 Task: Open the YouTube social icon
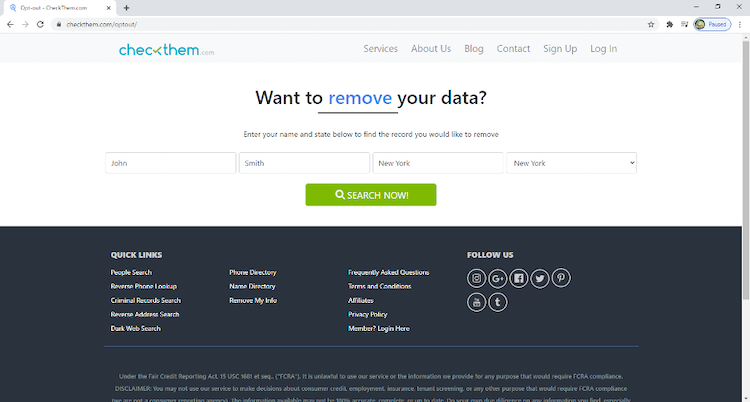[476, 302]
